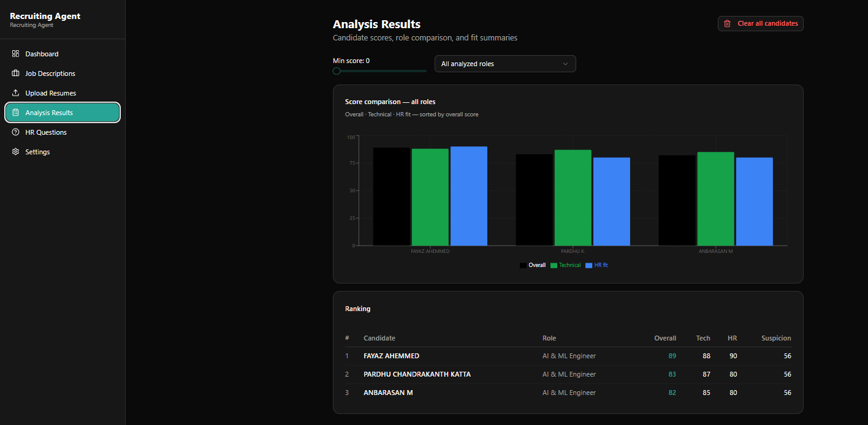Screen dimensions: 868x425
Task: Click overall score 83 for Pardhu
Action: point(672,374)
